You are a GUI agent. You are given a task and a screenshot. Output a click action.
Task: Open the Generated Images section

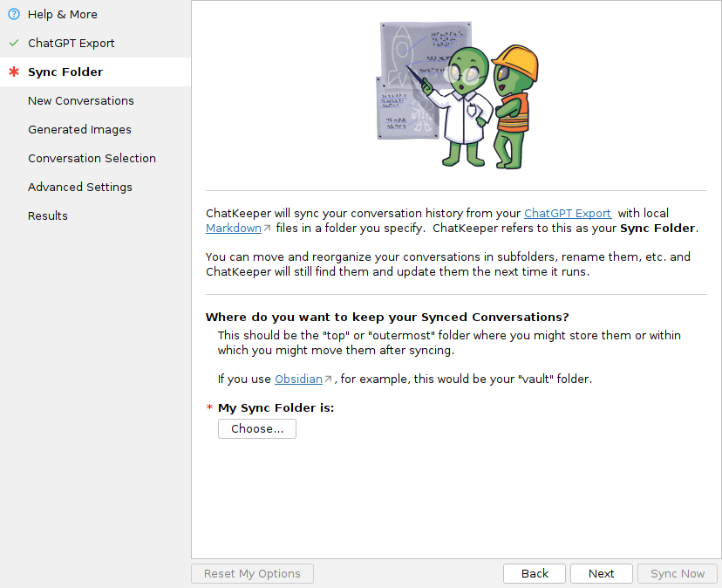point(79,129)
